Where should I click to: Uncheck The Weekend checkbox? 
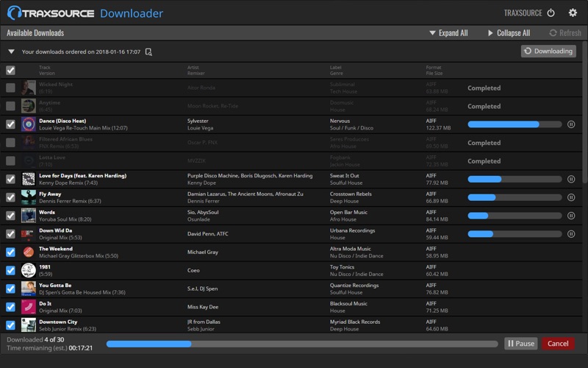click(10, 252)
